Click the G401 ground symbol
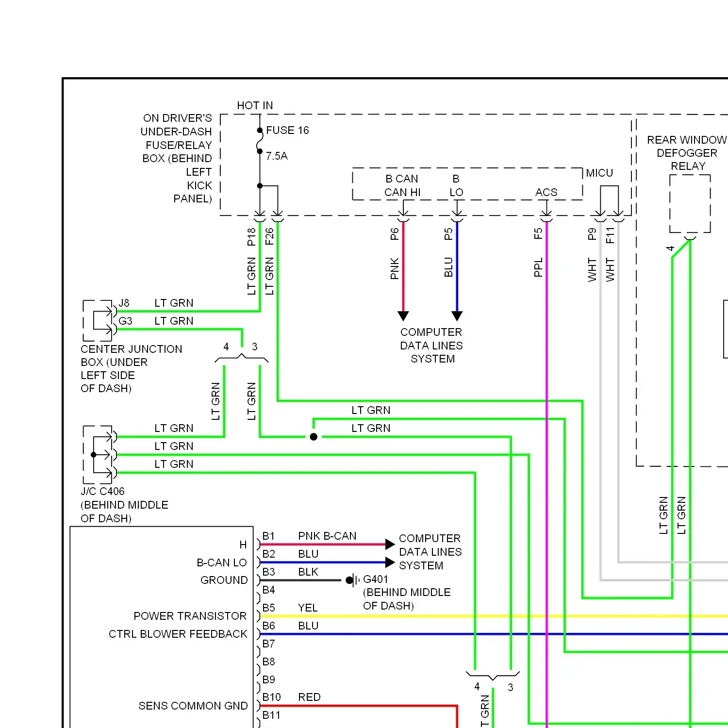This screenshot has width=728, height=728. pos(353,580)
